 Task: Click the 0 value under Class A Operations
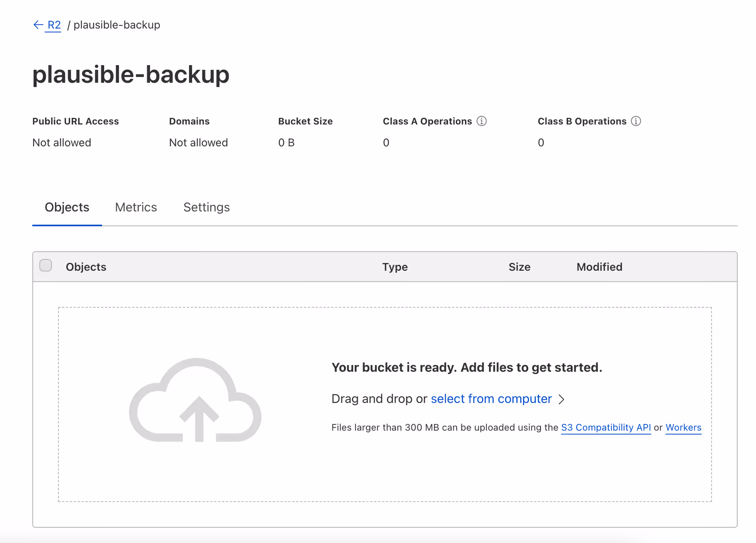(x=386, y=142)
